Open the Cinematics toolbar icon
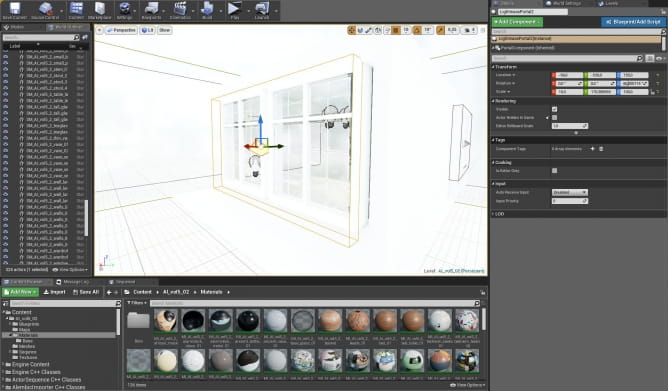Image resolution: width=668 pixels, height=391 pixels. pos(180,10)
